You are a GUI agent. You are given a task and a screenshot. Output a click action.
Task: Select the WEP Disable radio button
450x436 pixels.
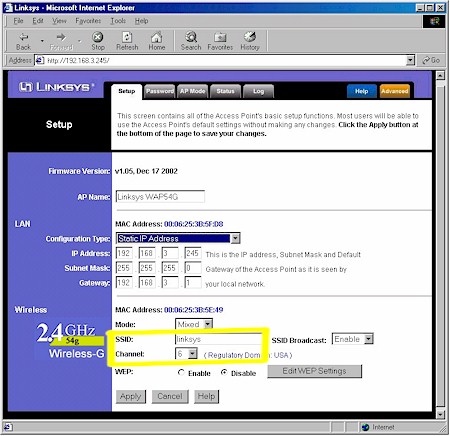point(224,372)
